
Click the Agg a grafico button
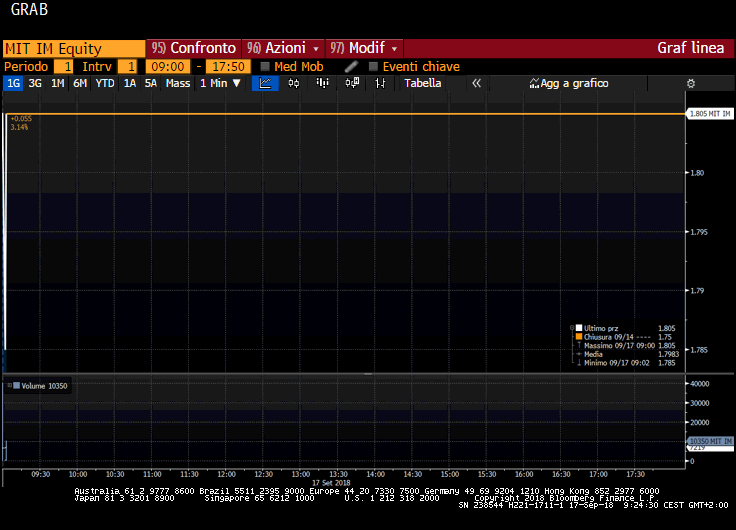(569, 84)
